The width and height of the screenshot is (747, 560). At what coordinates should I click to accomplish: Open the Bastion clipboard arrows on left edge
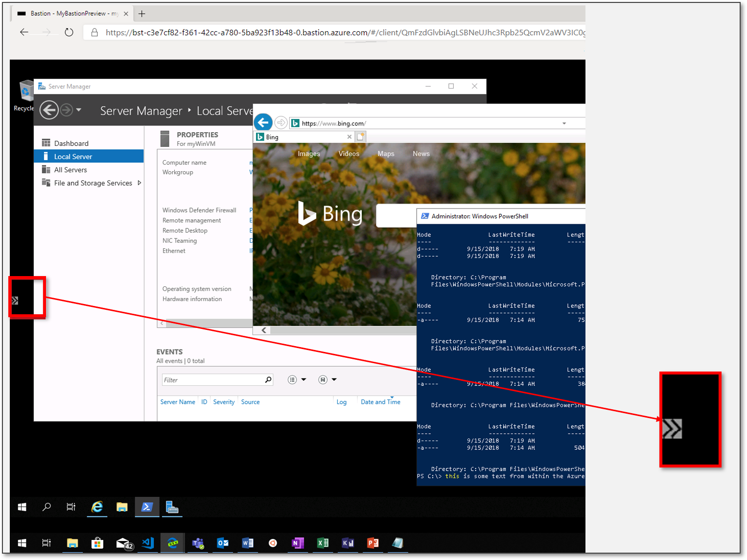pos(15,301)
